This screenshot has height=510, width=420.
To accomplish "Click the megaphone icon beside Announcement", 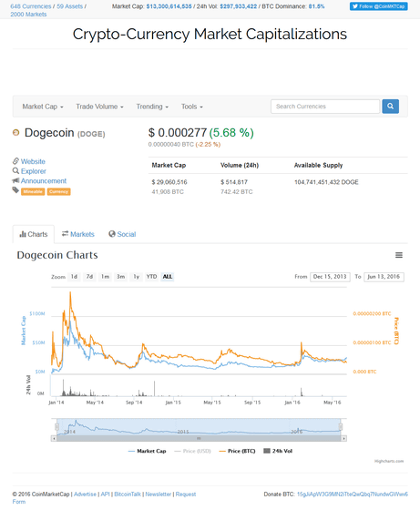I will pyautogui.click(x=15, y=180).
